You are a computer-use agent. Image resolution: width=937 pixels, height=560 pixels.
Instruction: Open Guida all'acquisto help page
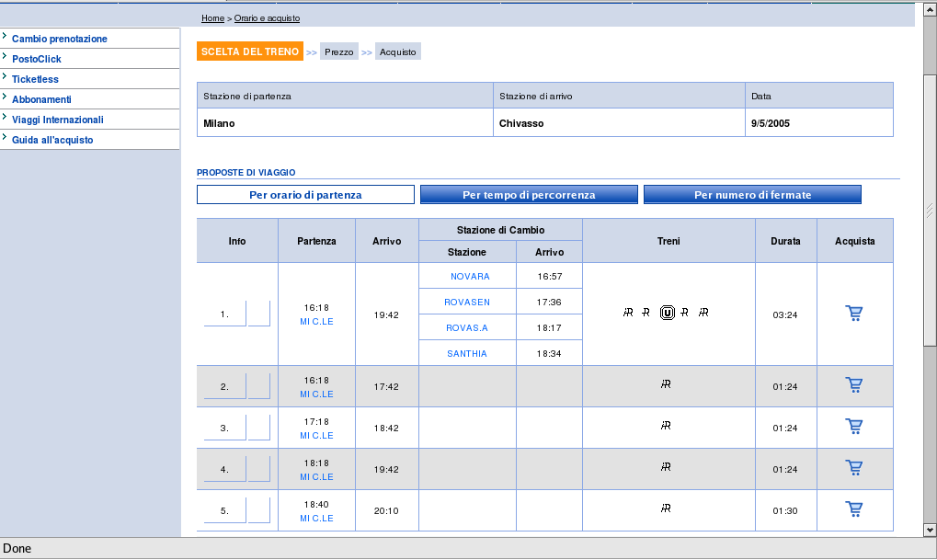point(52,141)
